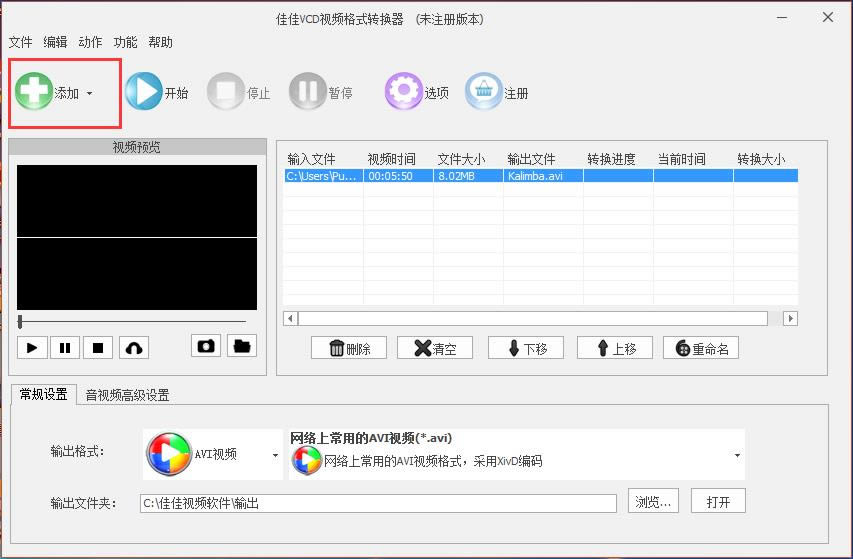Click the small icon beside 网络上常用的AVI视频格式 description
Viewport: 853px width, 559px height.
pos(307,461)
